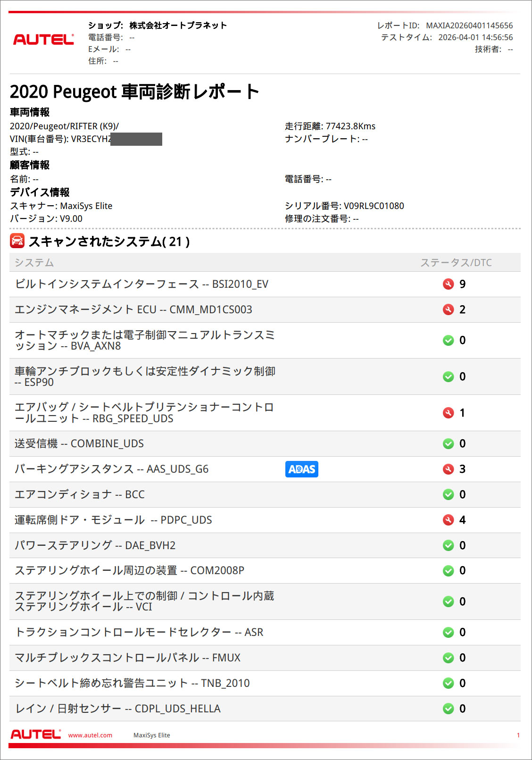Select the パーキングアシスタンス -- AAS_UDS_G6 text

[112, 469]
